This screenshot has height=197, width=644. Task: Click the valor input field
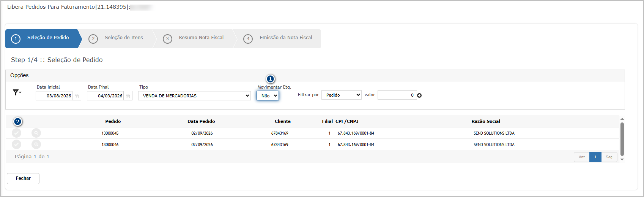pyautogui.click(x=397, y=95)
